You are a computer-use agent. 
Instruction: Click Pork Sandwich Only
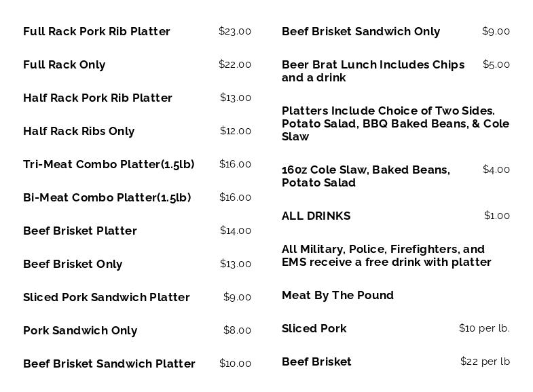[x=80, y=331]
